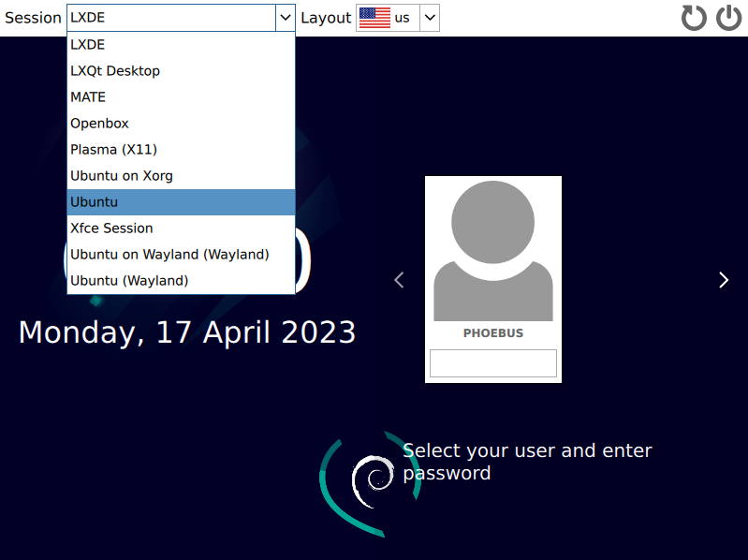Viewport: 748px width, 560px height.
Task: Show next user with right chevron
Action: 724,280
